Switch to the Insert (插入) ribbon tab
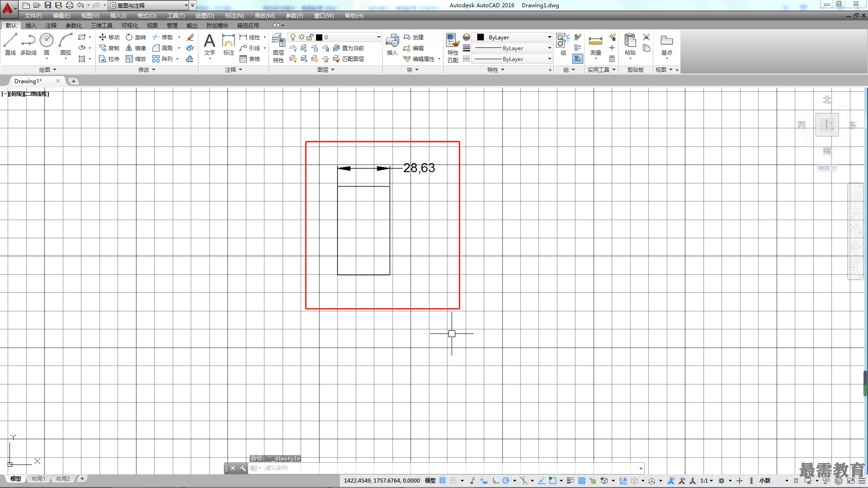 click(x=31, y=25)
